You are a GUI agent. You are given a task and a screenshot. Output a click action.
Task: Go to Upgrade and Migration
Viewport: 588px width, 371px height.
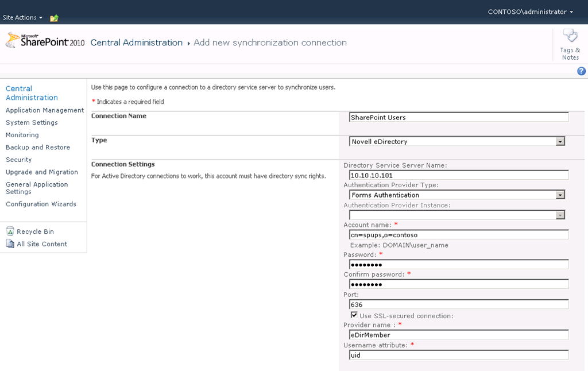(x=42, y=172)
